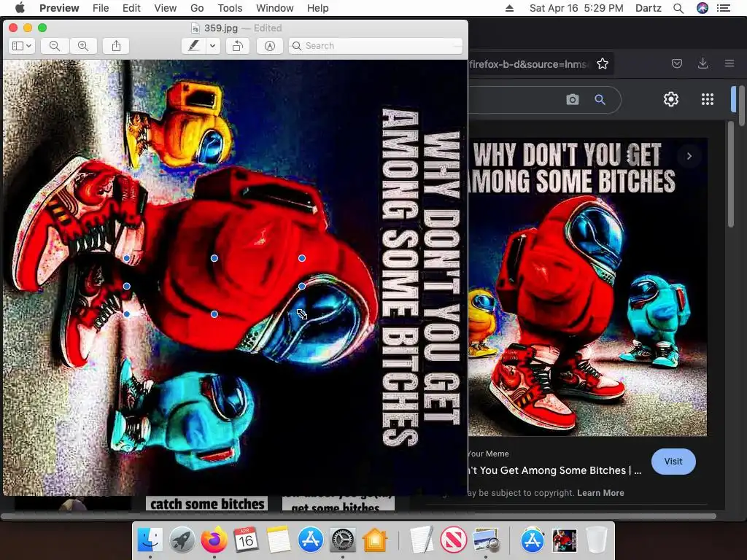747x560 pixels.
Task: Zoom in on the 359.jpg image
Action: click(x=83, y=46)
